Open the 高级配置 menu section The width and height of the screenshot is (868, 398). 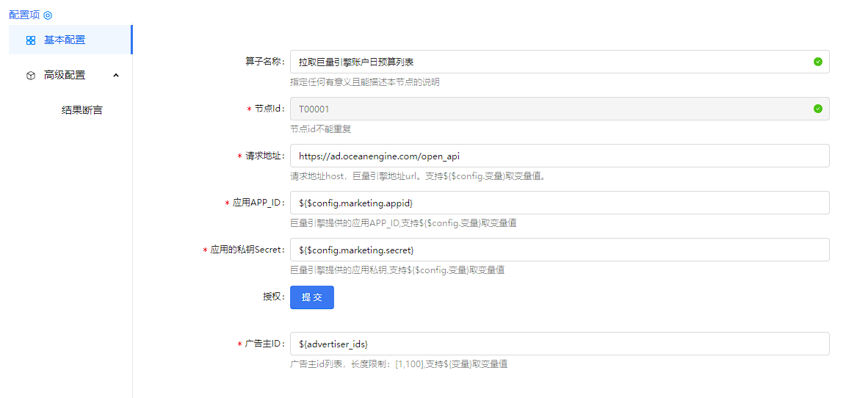(x=65, y=75)
